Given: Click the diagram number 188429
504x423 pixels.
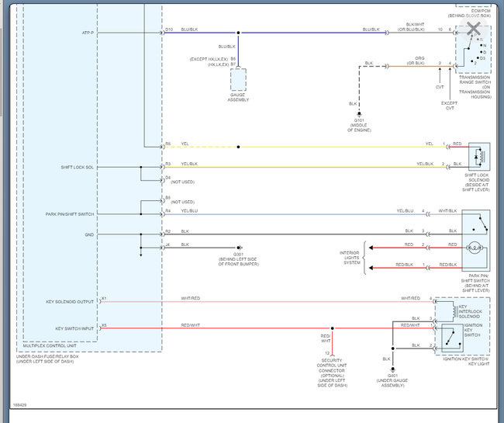Looking at the screenshot, I should click(19, 405).
